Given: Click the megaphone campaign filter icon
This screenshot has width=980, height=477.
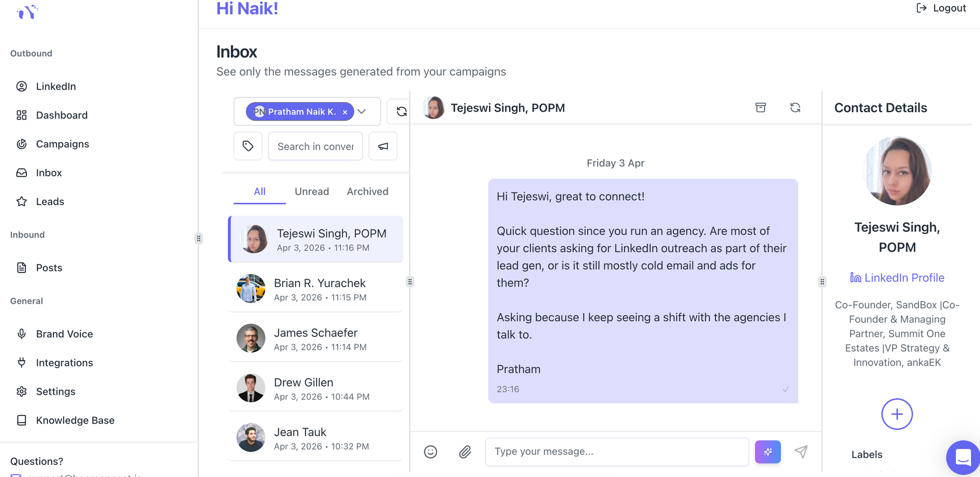Looking at the screenshot, I should tap(383, 146).
